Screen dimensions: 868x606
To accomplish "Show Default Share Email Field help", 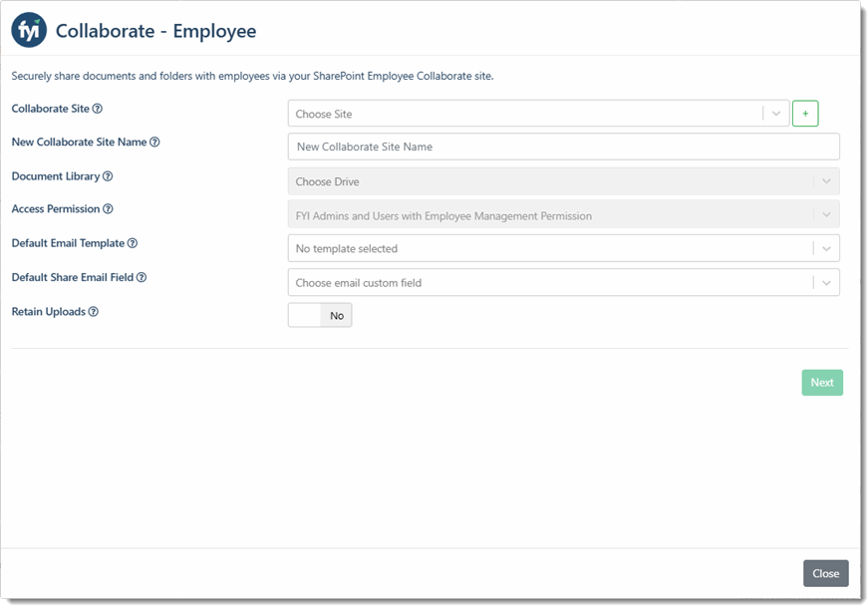I will pos(142,277).
